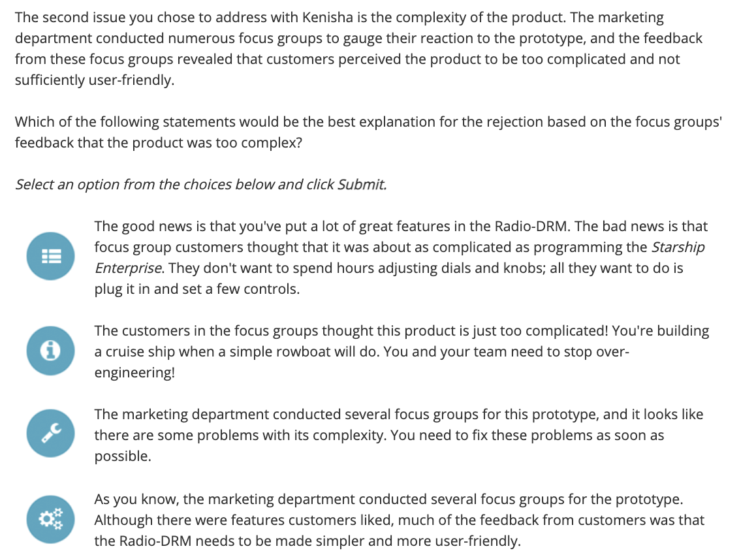This screenshot has width=756, height=555.
Task: Pick the wrench icon answer option
Action: pos(51,433)
